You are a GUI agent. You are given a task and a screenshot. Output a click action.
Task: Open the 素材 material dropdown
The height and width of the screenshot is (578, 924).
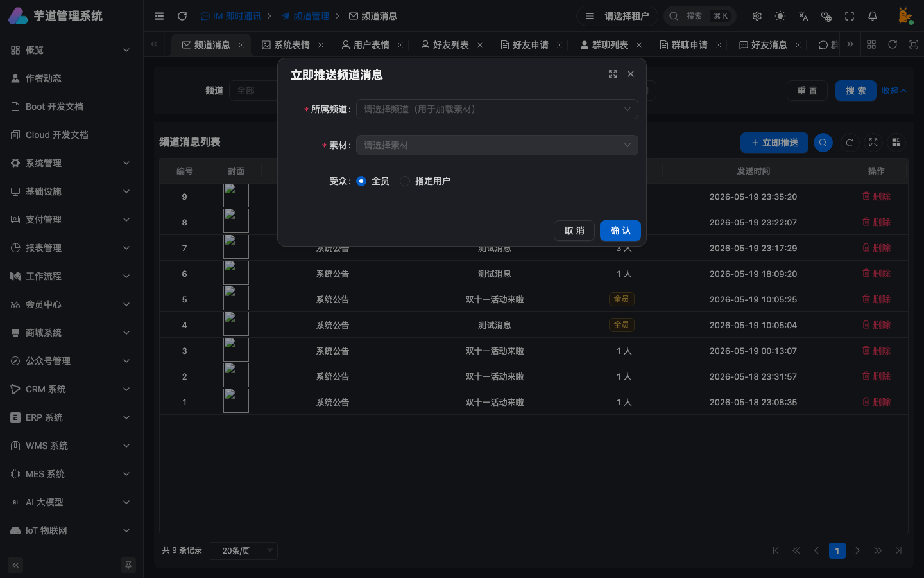pyautogui.click(x=497, y=145)
